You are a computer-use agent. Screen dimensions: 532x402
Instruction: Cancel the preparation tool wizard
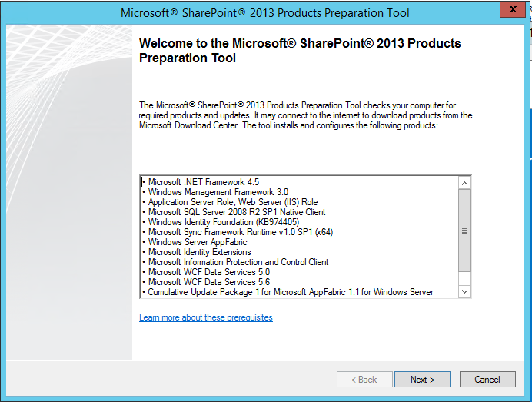487,379
